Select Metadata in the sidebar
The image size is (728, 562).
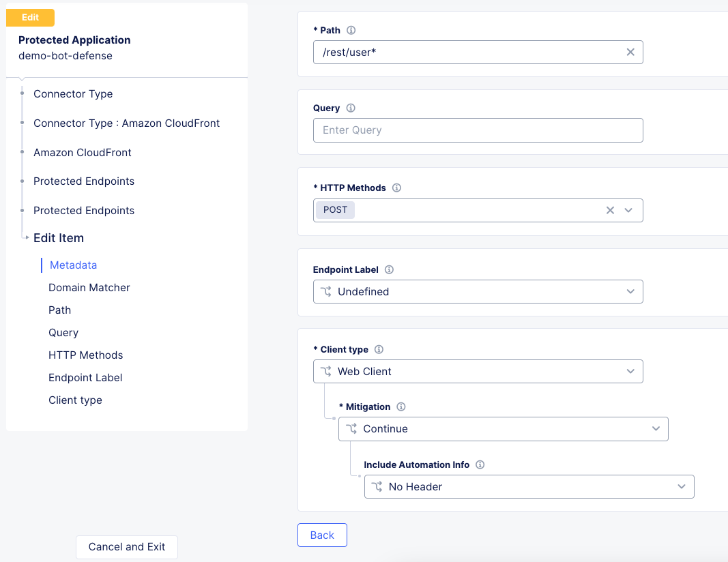pyautogui.click(x=73, y=265)
